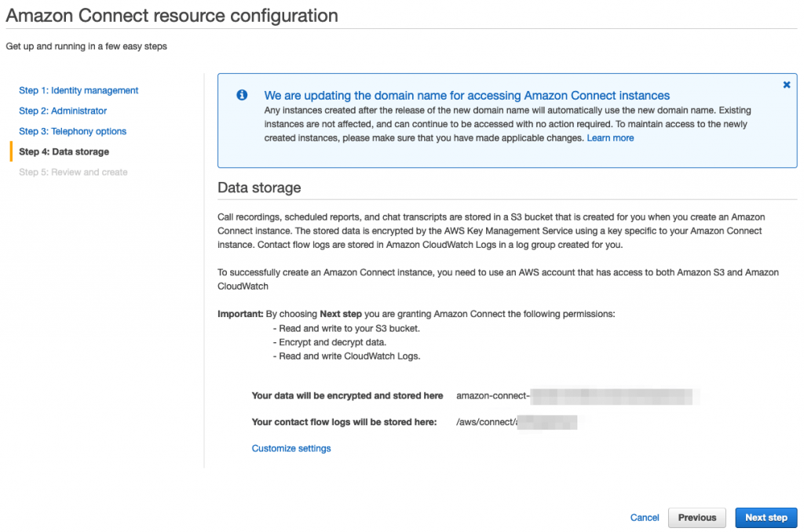804x532 pixels.
Task: Go back using the Previous button
Action: coord(696,517)
